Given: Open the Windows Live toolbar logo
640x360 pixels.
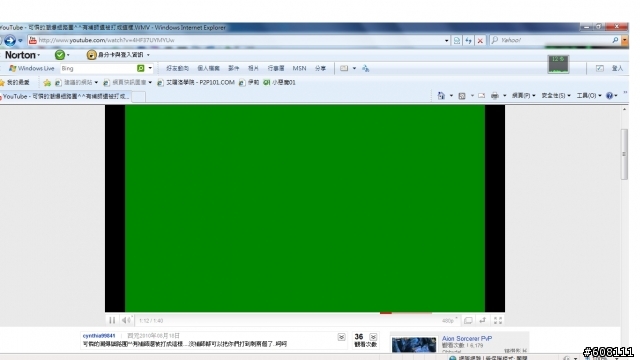Looking at the screenshot, I should coord(31,68).
